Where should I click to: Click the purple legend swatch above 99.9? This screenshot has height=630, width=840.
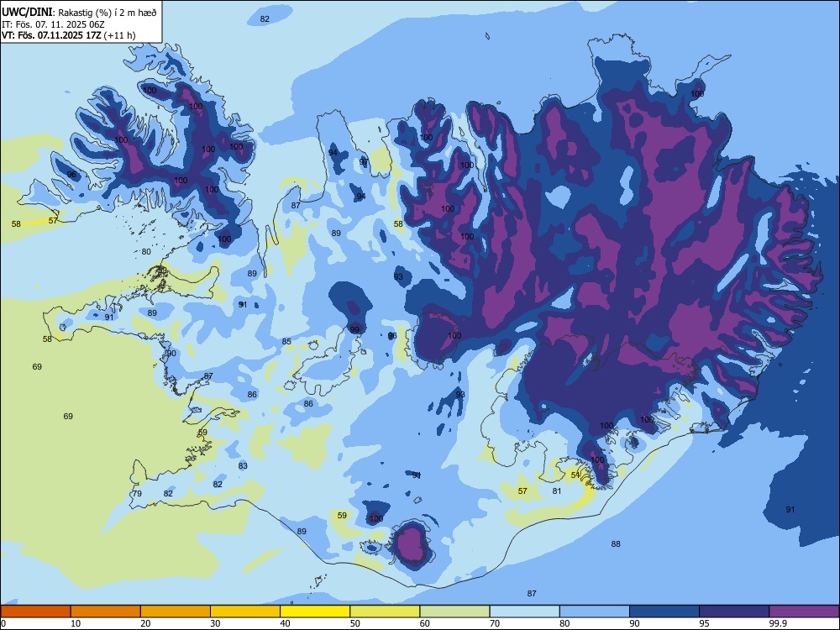point(804,612)
